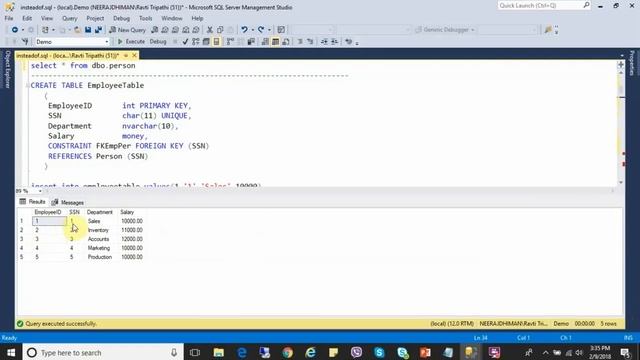
Task: Click the Parse checkmark icon
Action: [185, 42]
